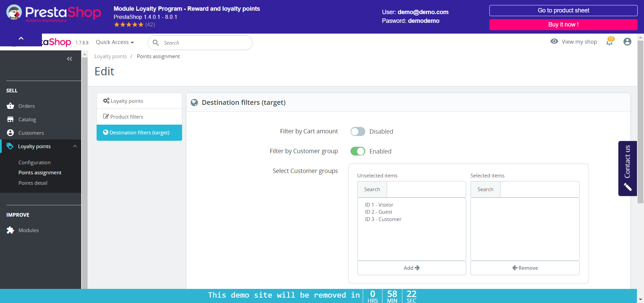This screenshot has width=644, height=303.
Task: Select the Destination filters (target) tab
Action: pos(139,133)
